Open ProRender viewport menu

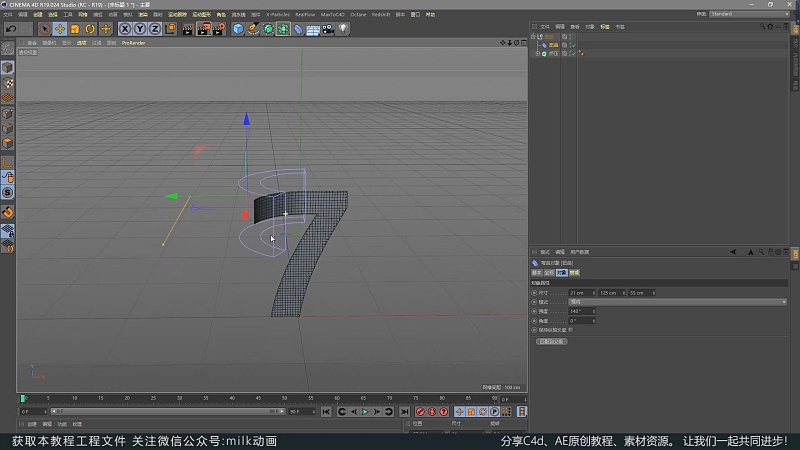click(x=134, y=43)
